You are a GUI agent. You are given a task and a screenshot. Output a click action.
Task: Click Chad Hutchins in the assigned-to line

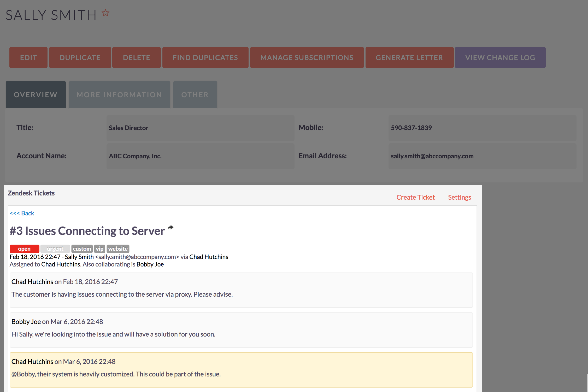point(61,264)
